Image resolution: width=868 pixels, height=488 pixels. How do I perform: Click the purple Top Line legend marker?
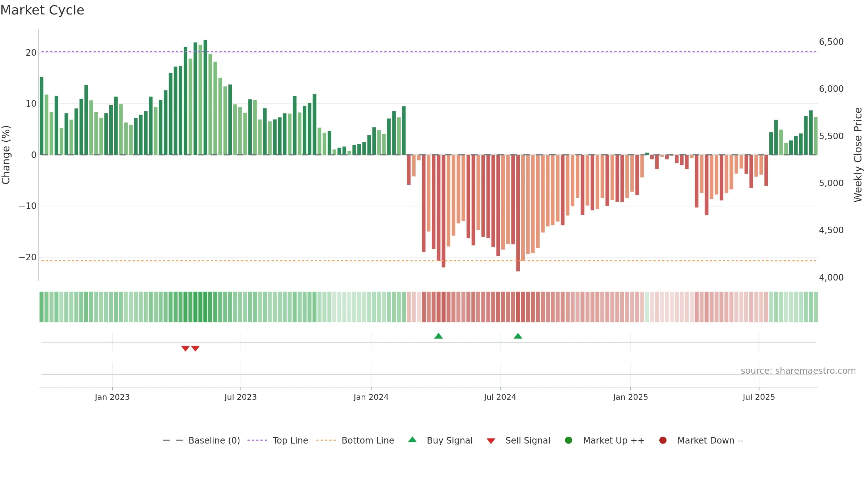(x=257, y=440)
